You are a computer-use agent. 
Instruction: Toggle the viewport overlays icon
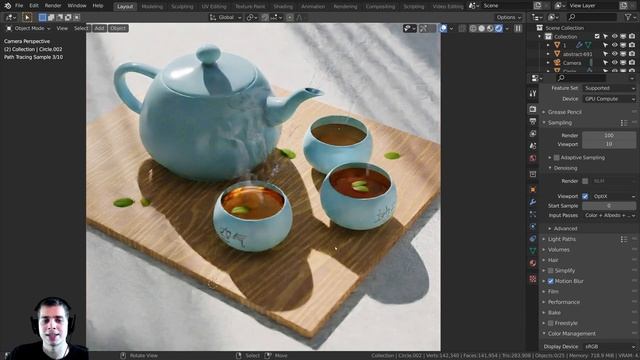pyautogui.click(x=443, y=28)
